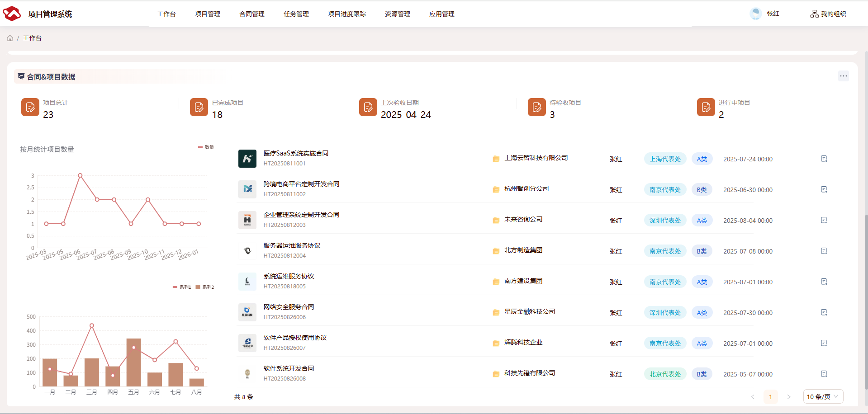Select page 1 in pagination
This screenshot has width=868, height=414.
771,397
